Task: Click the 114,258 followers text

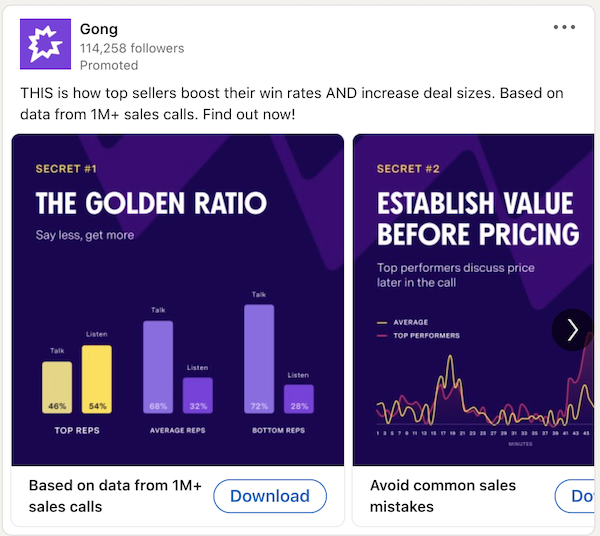Action: (132, 48)
